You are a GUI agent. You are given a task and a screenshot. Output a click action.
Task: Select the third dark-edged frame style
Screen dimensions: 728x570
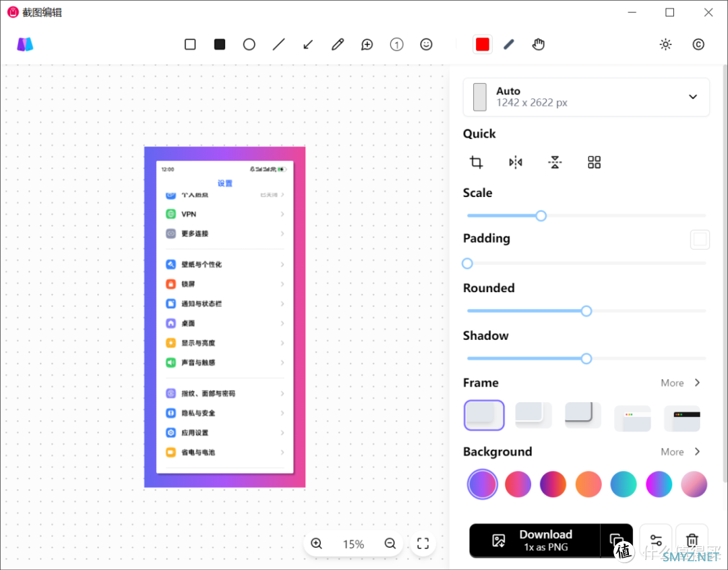pos(583,416)
